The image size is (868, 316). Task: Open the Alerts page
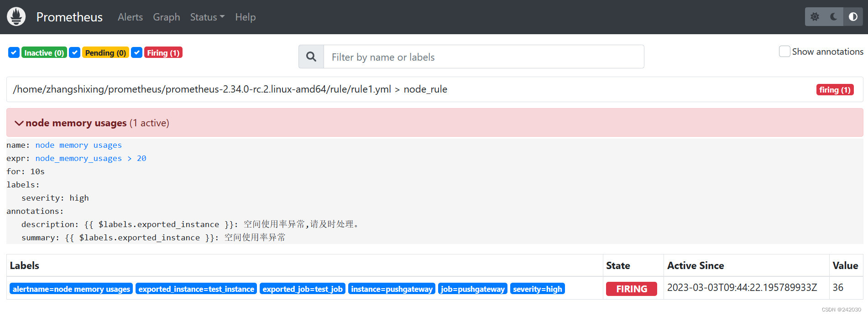[130, 17]
